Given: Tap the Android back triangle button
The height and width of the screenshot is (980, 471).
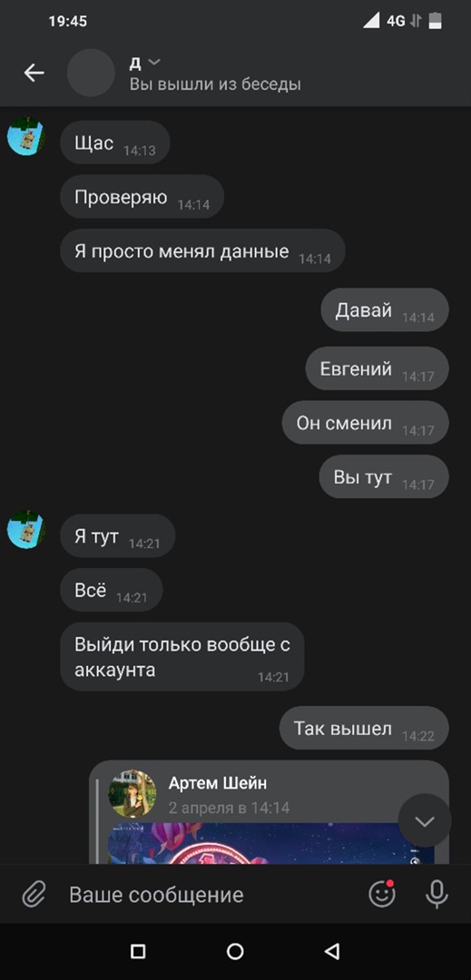Looking at the screenshot, I should [x=332, y=951].
